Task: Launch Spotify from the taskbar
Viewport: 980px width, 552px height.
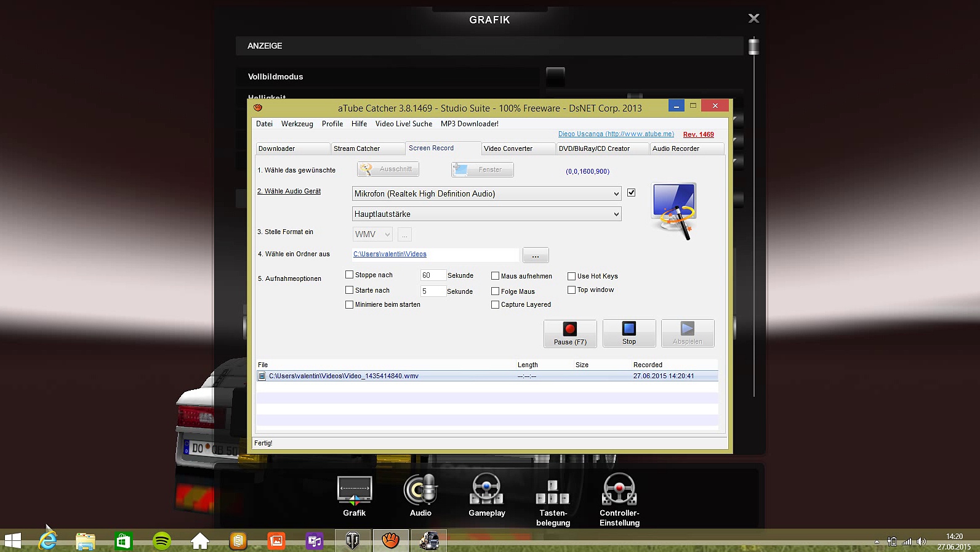Action: pos(162,541)
